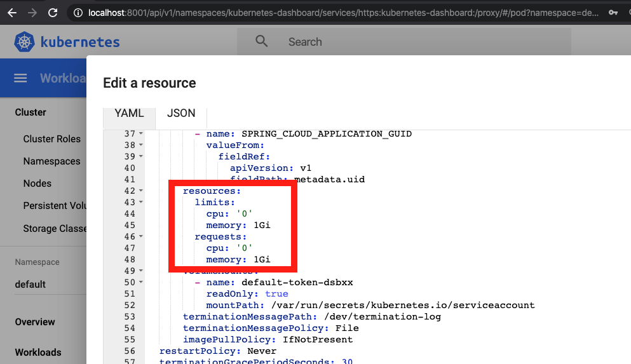This screenshot has height=364, width=631.
Task: Click the site info icon in address bar
Action: point(78,13)
